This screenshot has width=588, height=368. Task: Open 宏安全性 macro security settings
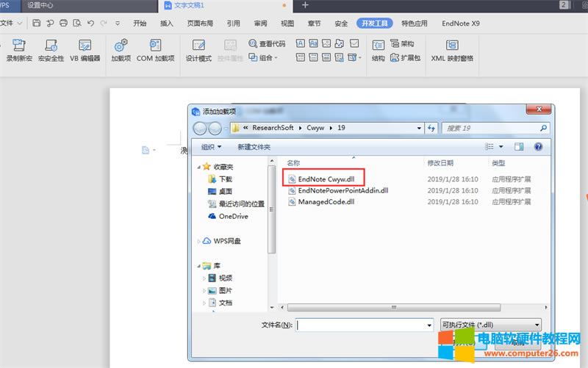pyautogui.click(x=51, y=46)
